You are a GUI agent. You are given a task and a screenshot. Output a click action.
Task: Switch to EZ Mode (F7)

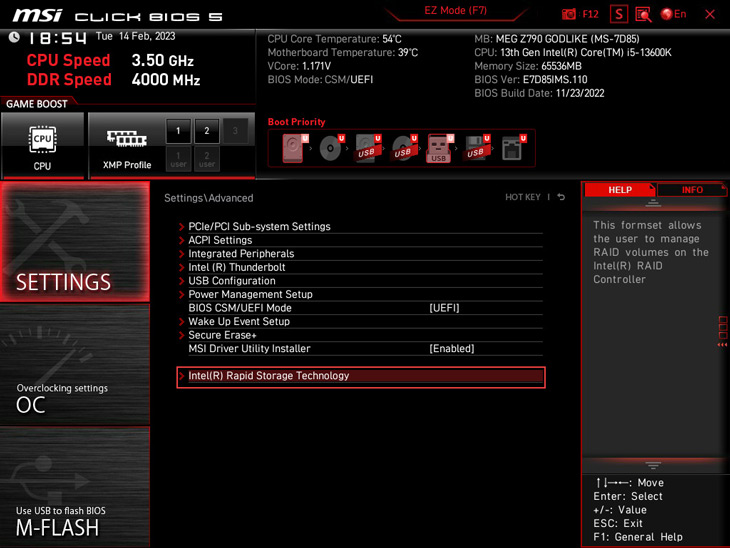coord(455,10)
